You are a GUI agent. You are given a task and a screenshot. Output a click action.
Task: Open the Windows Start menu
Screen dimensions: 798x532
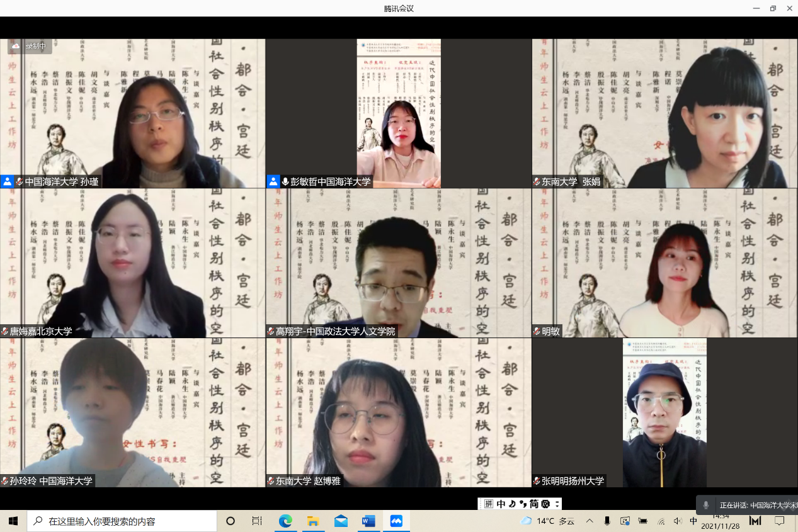coord(13,521)
